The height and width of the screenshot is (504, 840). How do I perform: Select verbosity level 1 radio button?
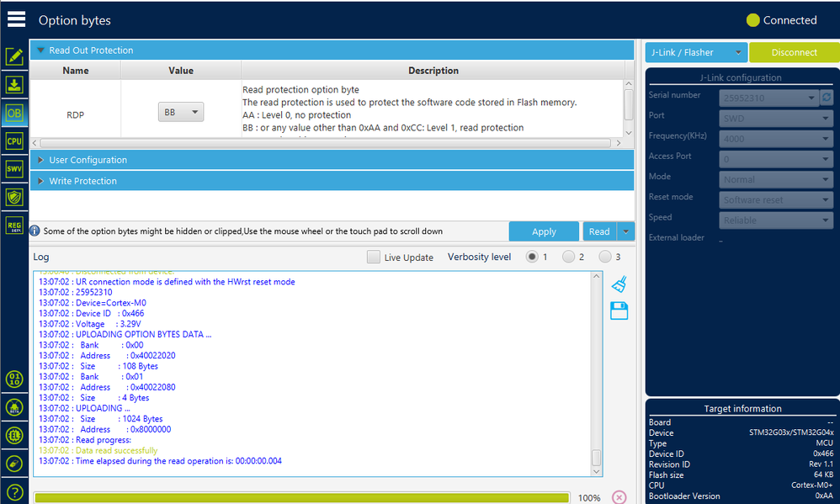(x=531, y=257)
